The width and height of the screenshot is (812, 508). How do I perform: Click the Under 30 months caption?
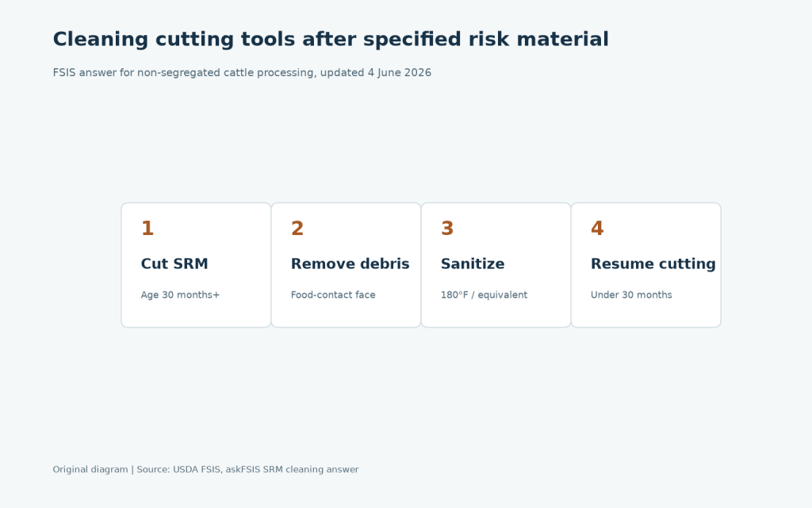[631, 295]
